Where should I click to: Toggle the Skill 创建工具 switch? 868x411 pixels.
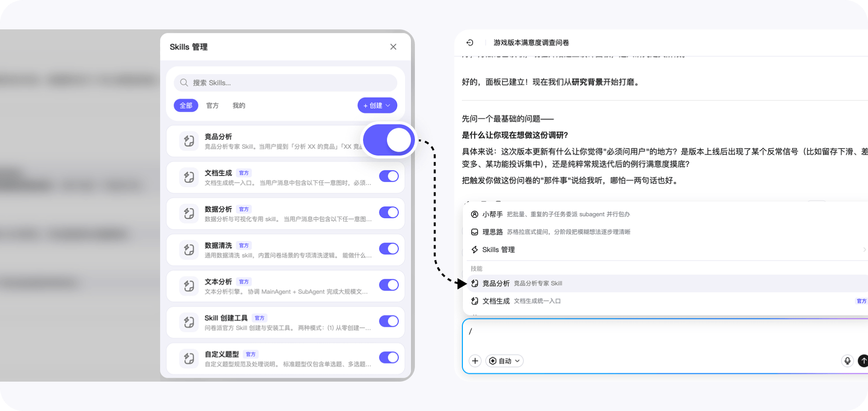pos(389,321)
